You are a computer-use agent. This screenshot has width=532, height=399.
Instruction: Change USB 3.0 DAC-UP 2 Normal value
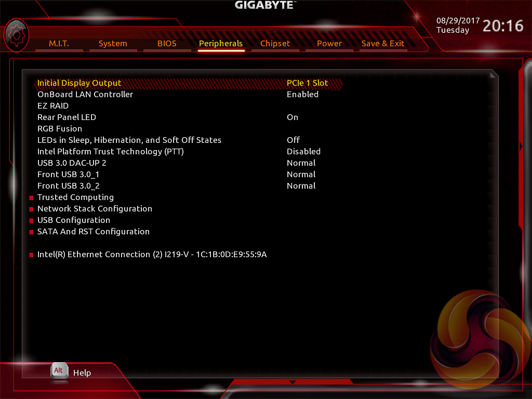tap(301, 163)
